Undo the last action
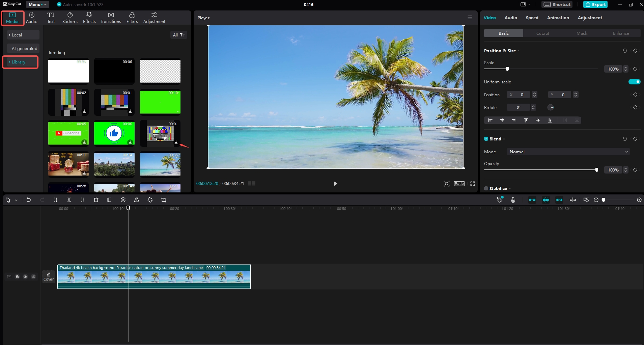The width and height of the screenshot is (644, 345). (29, 200)
